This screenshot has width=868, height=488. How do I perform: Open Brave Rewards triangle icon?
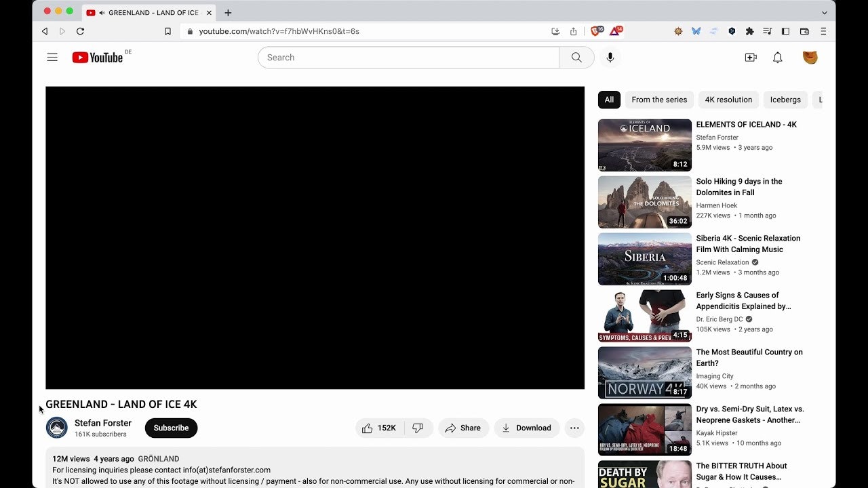[616, 30]
